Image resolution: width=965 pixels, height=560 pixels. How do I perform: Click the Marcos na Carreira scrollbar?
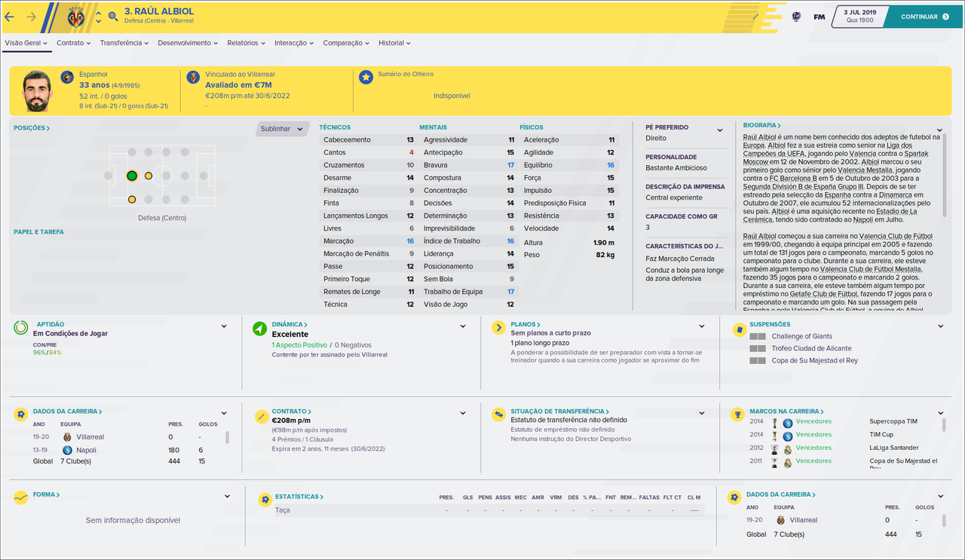(x=944, y=426)
